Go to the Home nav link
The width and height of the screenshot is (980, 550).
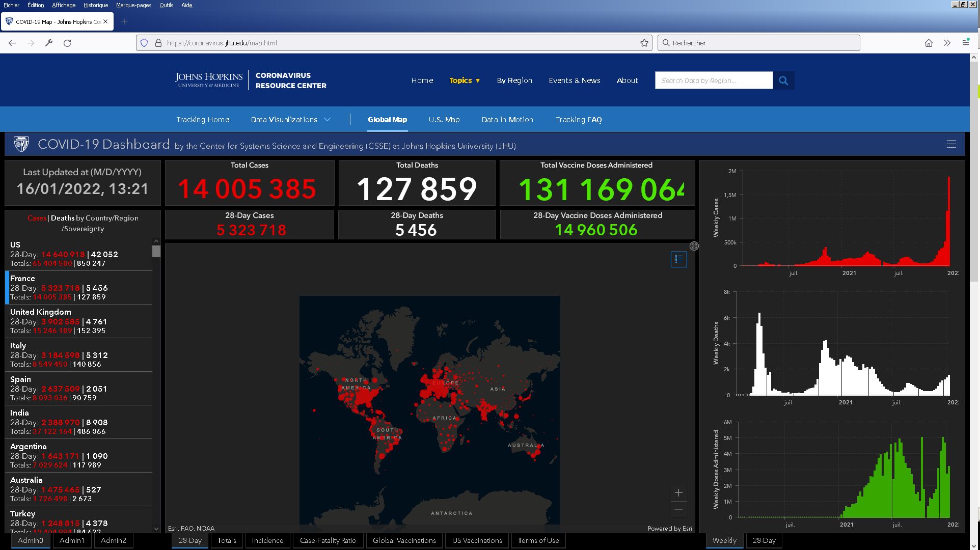[x=422, y=80]
